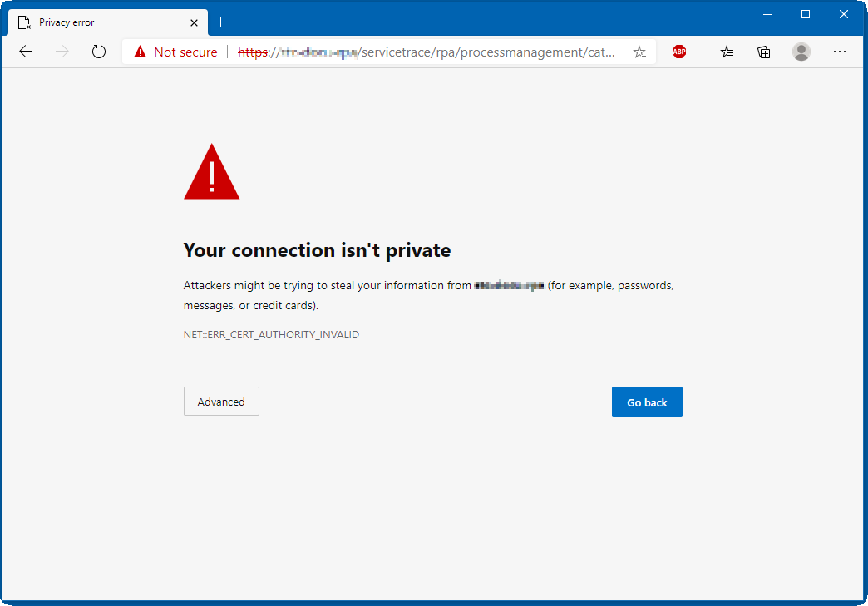Refresh the current page
The width and height of the screenshot is (868, 606).
[99, 51]
